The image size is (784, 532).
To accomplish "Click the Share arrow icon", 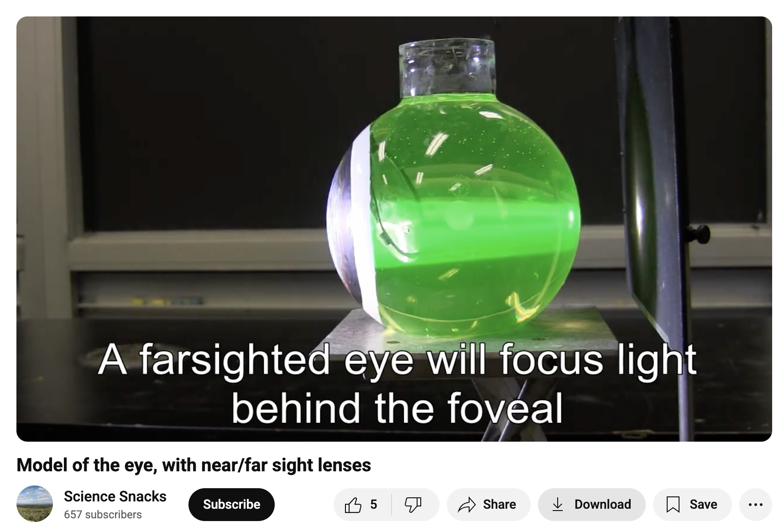I will (467, 505).
